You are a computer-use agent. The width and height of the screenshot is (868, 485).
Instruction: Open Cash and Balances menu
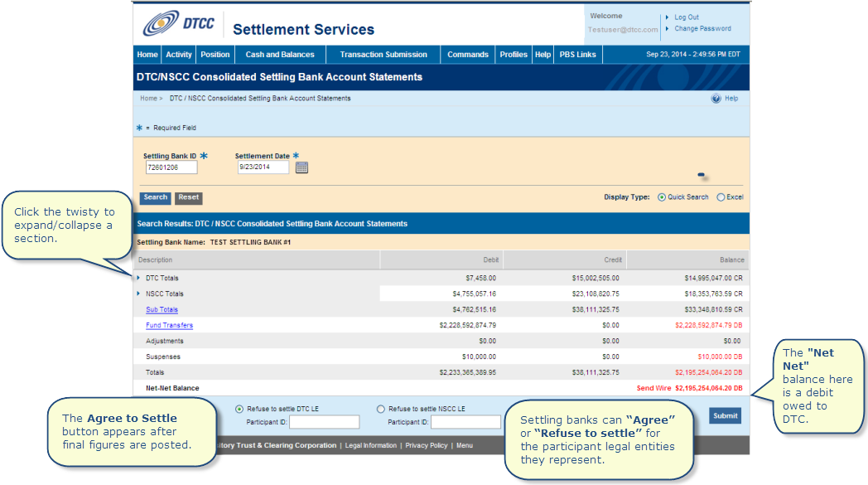pyautogui.click(x=280, y=55)
